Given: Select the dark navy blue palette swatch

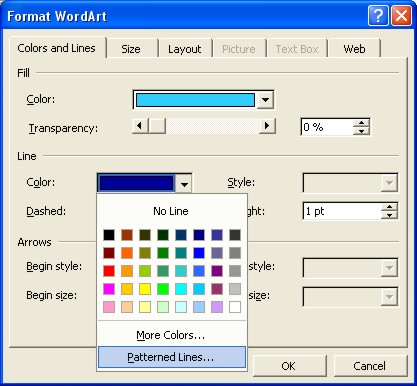Looking at the screenshot, I should [x=199, y=235].
